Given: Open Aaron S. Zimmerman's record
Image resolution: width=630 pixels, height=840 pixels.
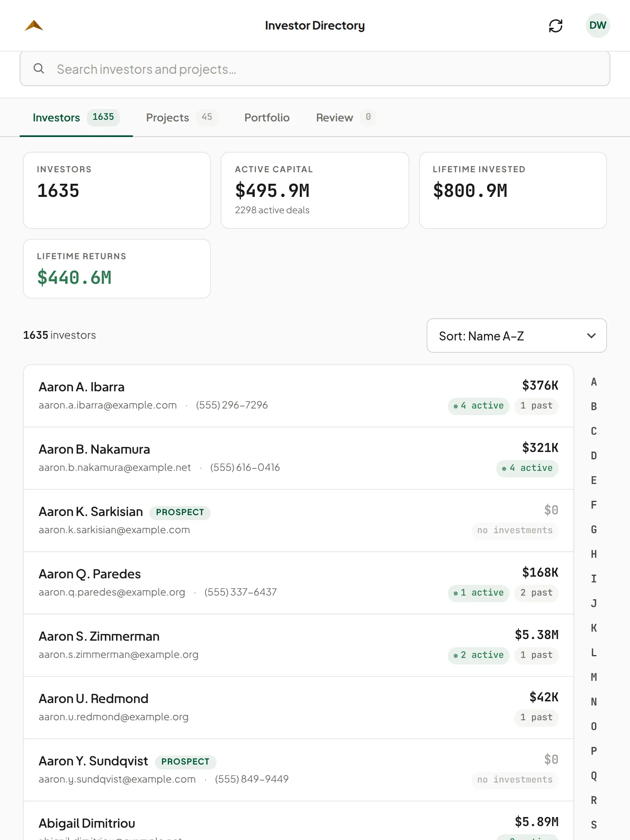Looking at the screenshot, I should click(x=298, y=645).
